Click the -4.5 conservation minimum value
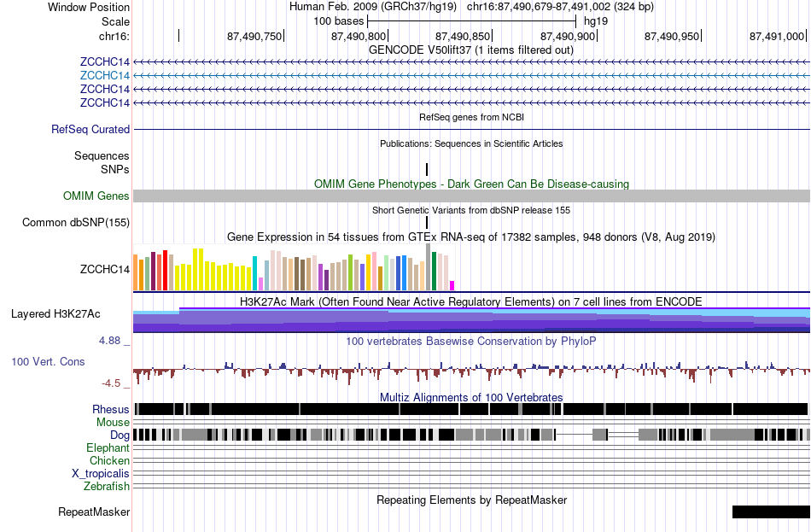 111,383
